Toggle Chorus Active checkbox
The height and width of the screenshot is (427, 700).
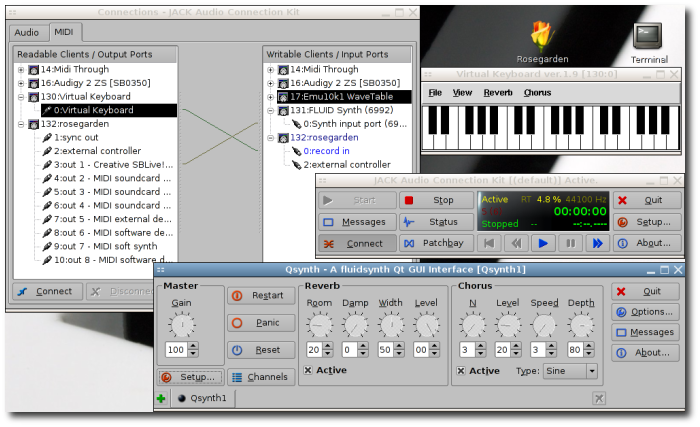click(478, 371)
